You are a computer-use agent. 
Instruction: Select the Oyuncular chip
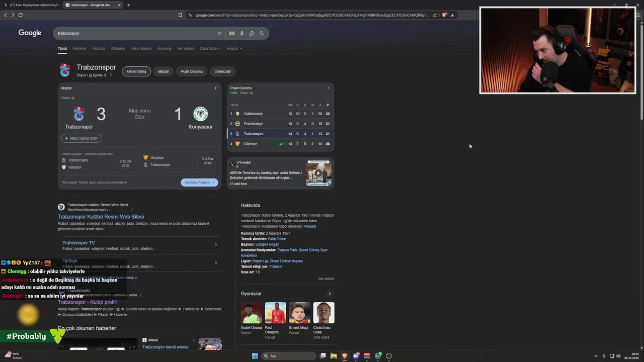(222, 71)
